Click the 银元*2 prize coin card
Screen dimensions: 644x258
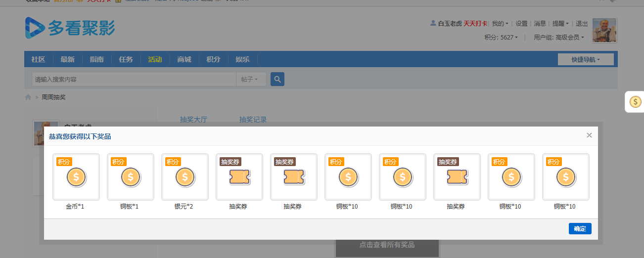click(x=185, y=177)
